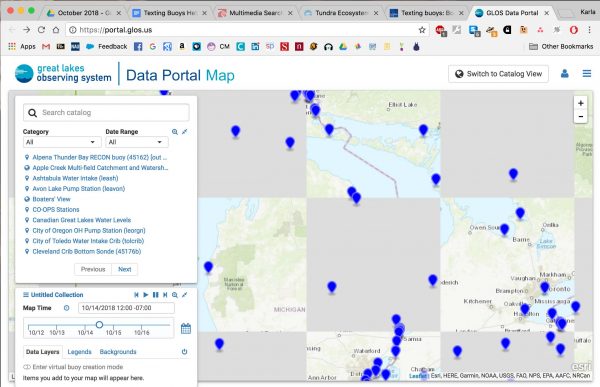
Task: Click the pin icon in Untitled Collection panel
Action: coord(185,295)
